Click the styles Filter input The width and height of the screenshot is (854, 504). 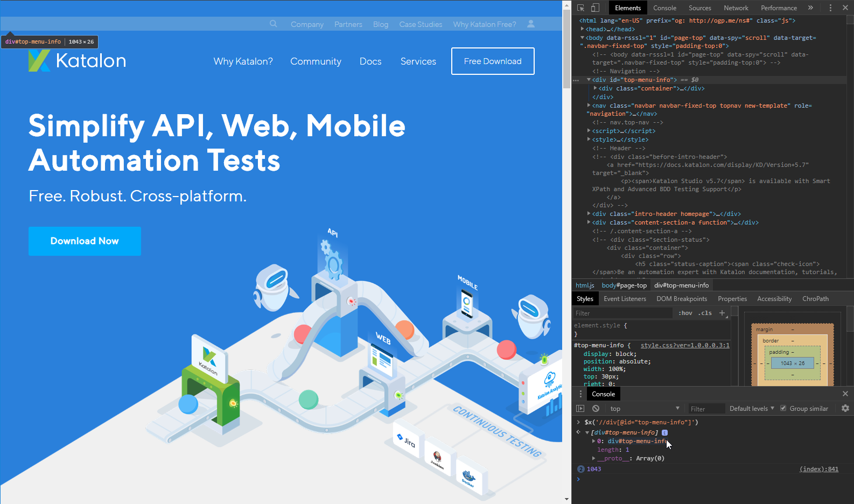click(x=622, y=313)
